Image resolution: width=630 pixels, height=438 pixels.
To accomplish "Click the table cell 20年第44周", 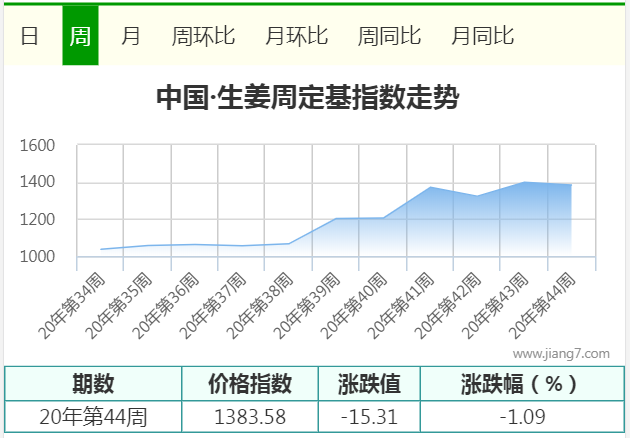I will pos(93,417).
